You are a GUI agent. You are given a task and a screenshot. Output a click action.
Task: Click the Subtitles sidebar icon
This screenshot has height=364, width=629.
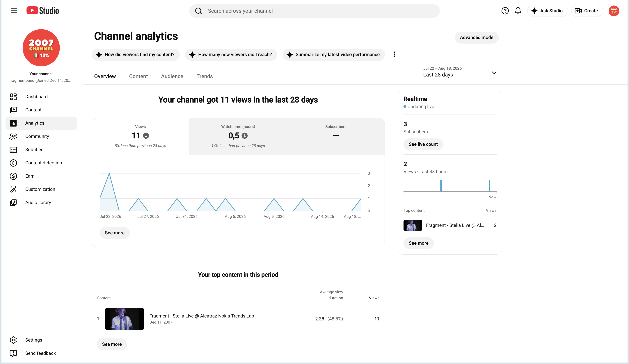(x=13, y=149)
